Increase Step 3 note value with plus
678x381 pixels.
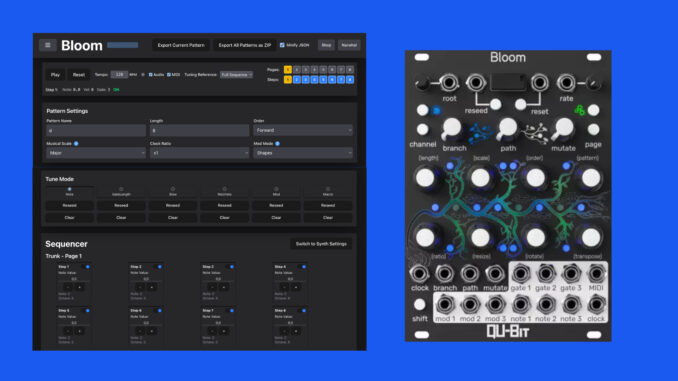click(x=224, y=287)
